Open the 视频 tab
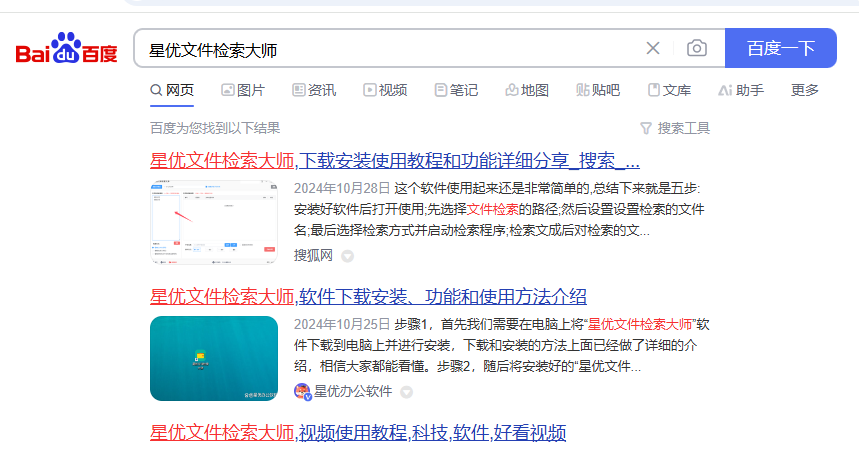Screen dimensions: 859x451 click(x=385, y=90)
